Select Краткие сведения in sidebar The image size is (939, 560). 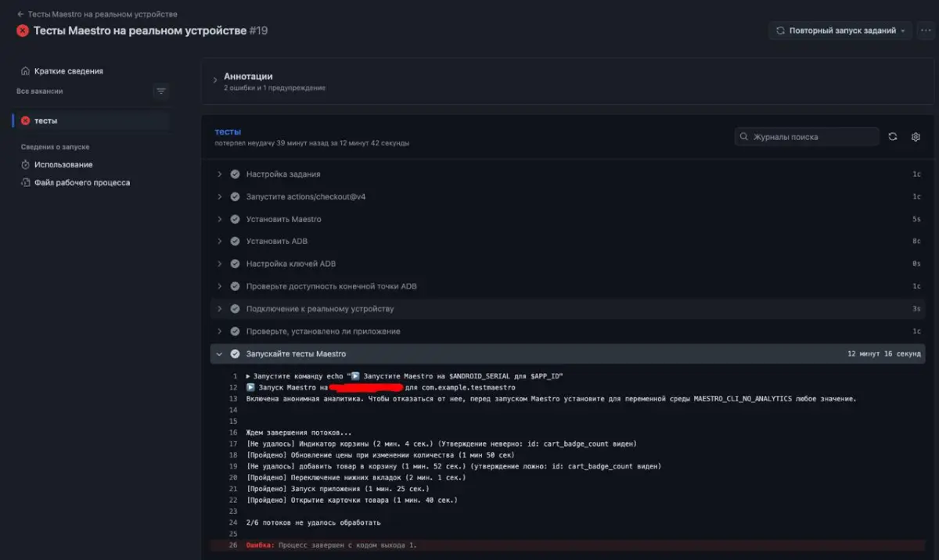(68, 71)
